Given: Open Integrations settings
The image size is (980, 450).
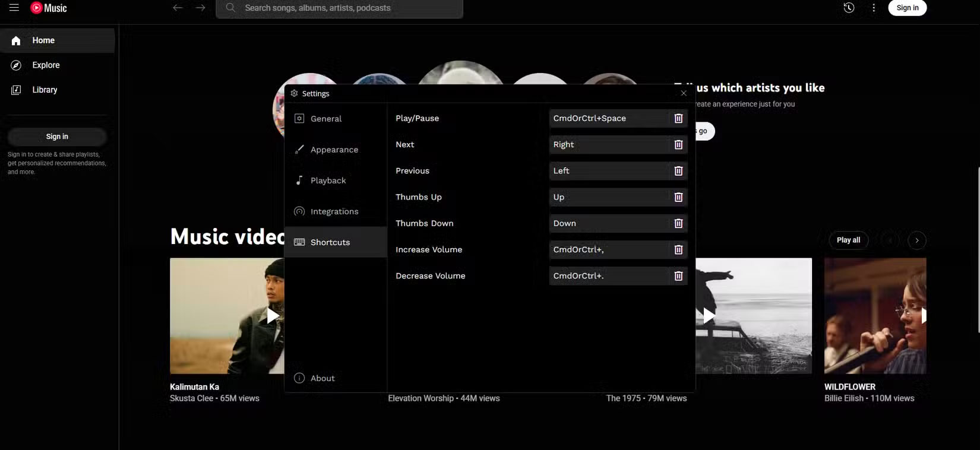Looking at the screenshot, I should click(334, 211).
